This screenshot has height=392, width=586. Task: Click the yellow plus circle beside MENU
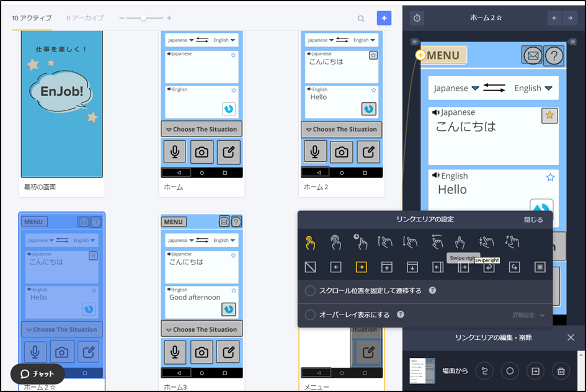tap(420, 55)
